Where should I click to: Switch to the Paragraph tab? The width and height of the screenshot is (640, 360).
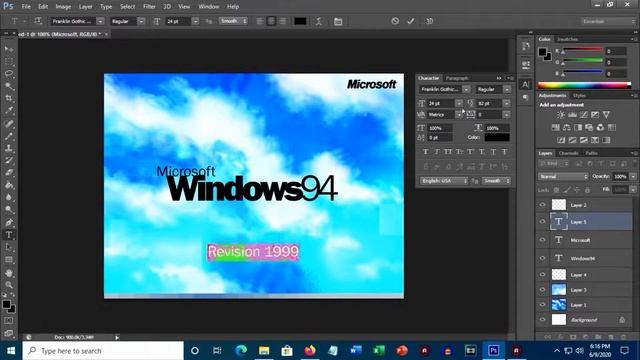click(457, 78)
